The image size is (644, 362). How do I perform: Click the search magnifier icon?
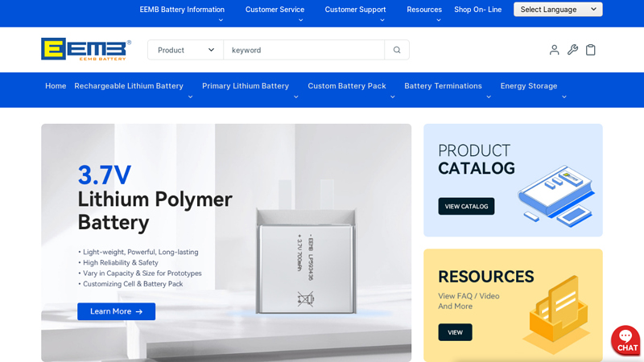397,50
